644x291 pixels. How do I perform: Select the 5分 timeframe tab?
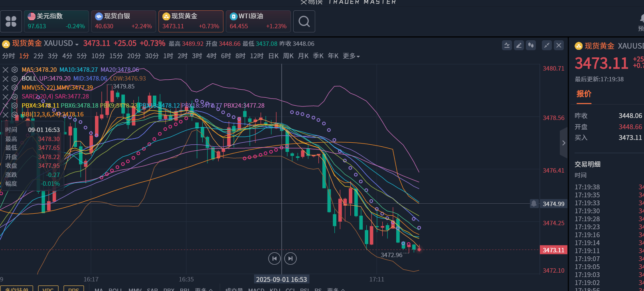pyautogui.click(x=82, y=56)
